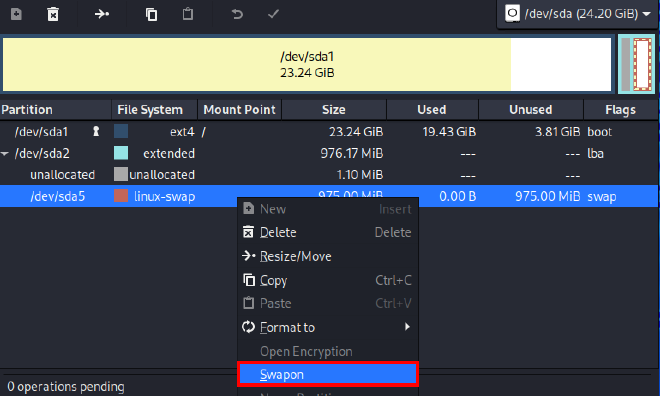Screen dimensions: 660x396
Task: Click the New partition toolbar icon
Action: (x=16, y=14)
